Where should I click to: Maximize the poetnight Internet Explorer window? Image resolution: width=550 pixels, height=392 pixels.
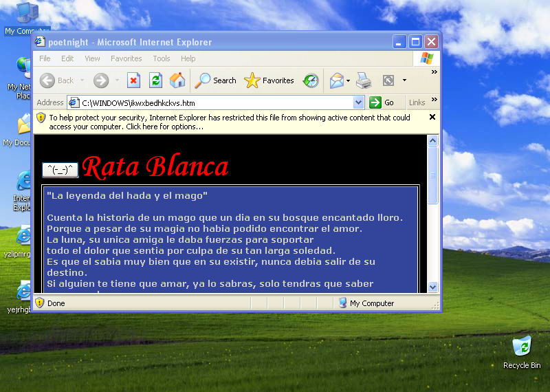(415, 42)
